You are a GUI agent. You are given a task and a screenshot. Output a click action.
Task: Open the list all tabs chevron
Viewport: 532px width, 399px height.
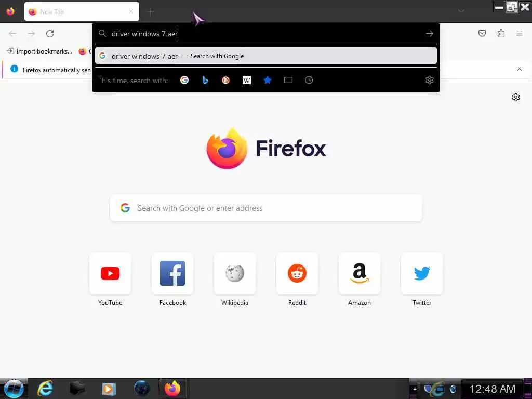pos(461,11)
